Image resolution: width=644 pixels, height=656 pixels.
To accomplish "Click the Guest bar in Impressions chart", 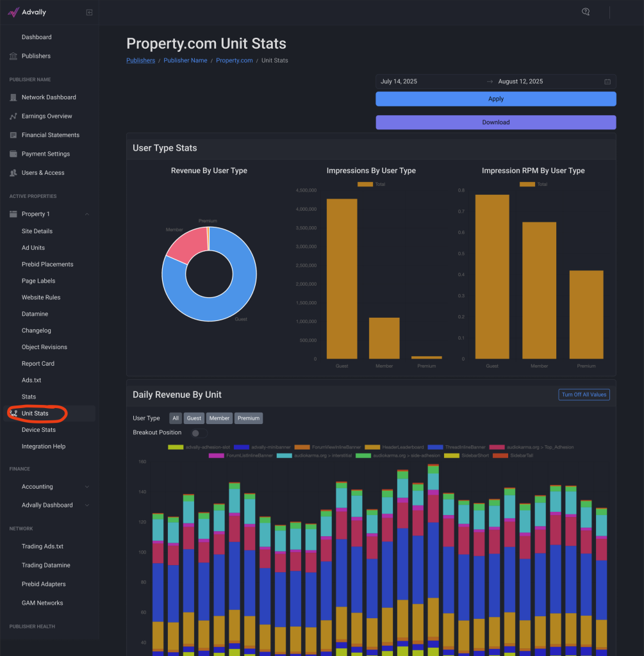I will click(342, 279).
